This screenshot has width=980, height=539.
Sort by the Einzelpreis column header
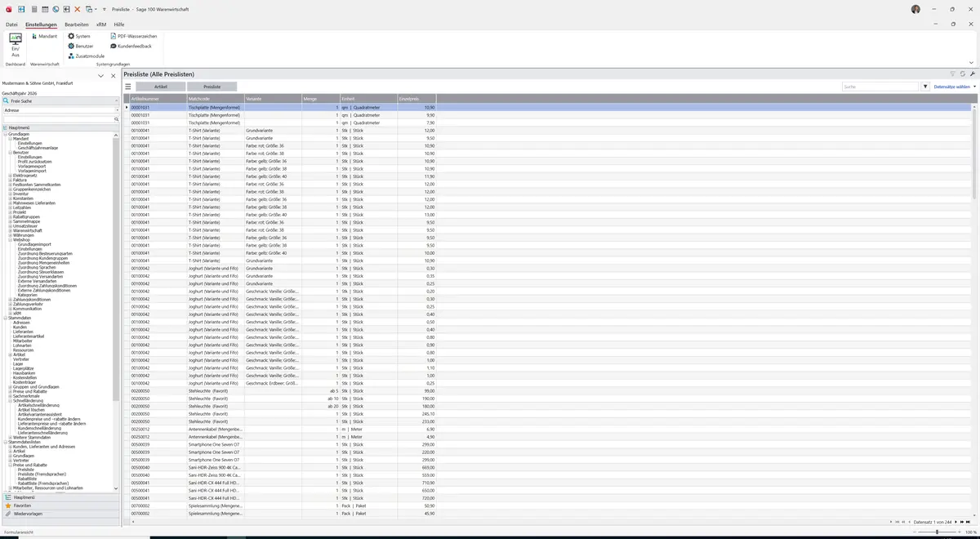416,99
